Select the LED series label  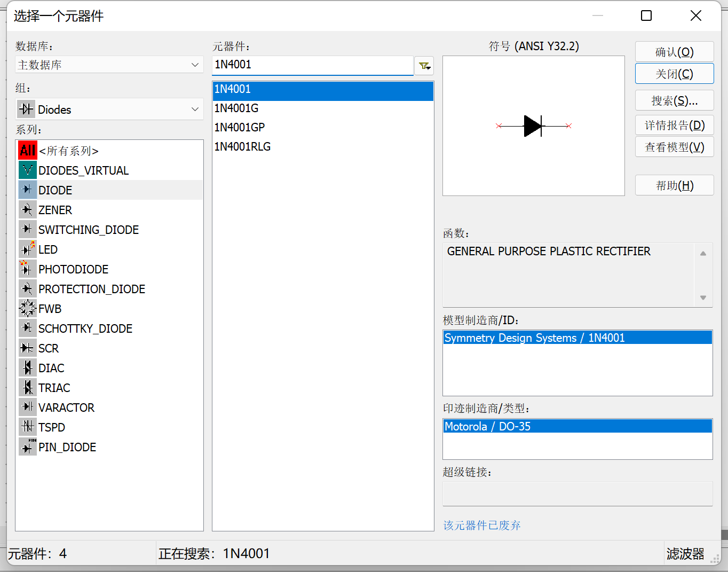[x=48, y=250]
